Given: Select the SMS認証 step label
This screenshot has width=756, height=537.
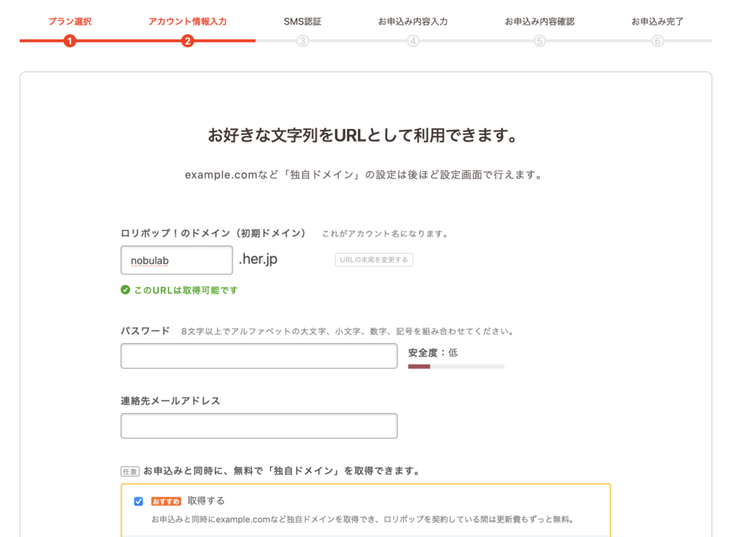Looking at the screenshot, I should point(302,21).
